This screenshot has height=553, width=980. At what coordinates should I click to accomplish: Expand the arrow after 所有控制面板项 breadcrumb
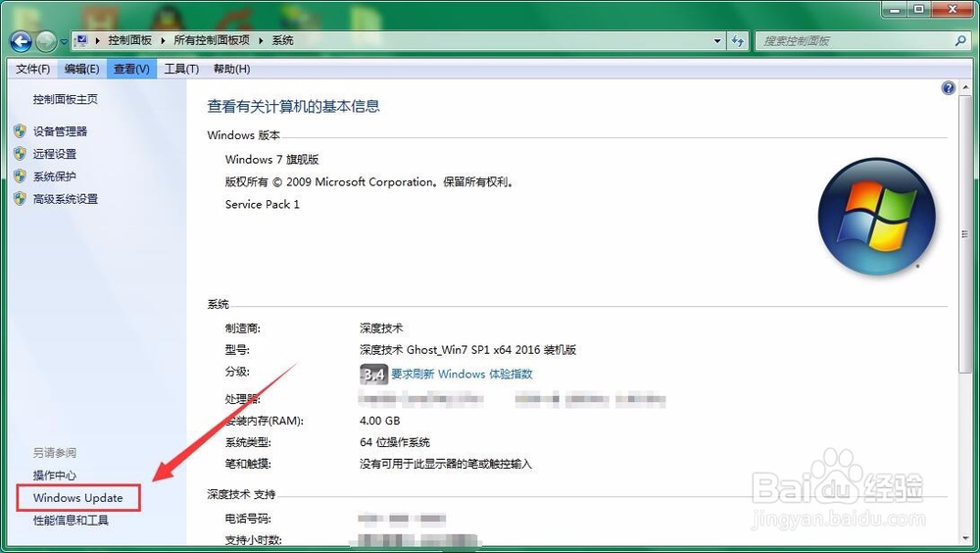[x=261, y=40]
